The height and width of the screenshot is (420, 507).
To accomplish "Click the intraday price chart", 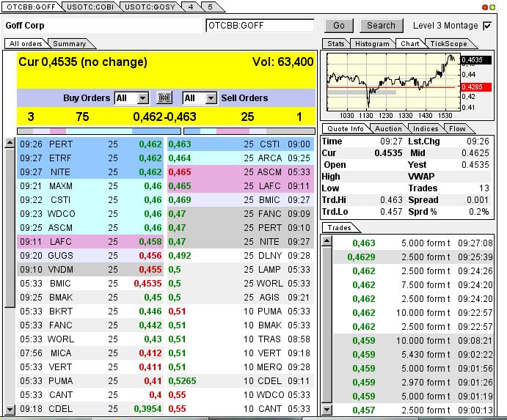I will pyautogui.click(x=393, y=82).
